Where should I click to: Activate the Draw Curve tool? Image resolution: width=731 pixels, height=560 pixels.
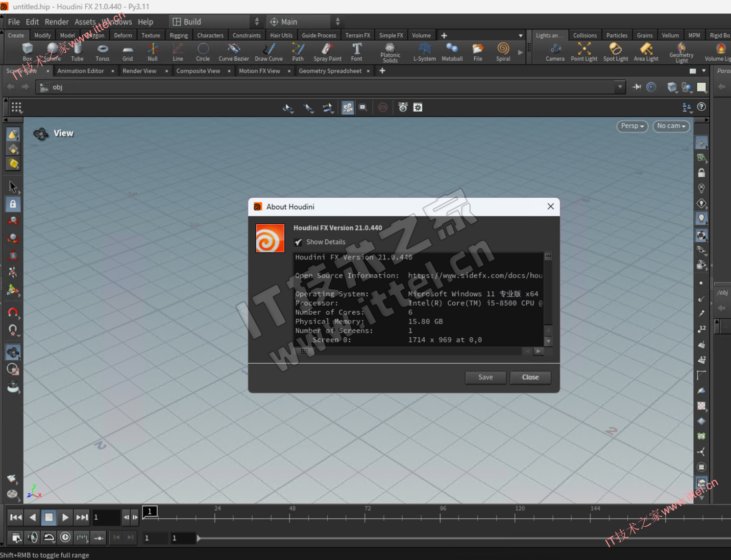coord(268,51)
